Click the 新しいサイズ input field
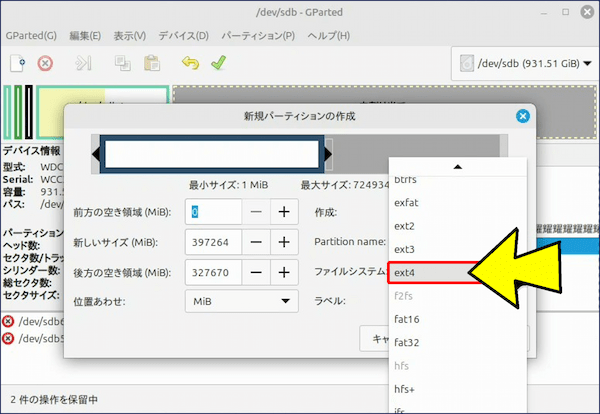600x414 pixels. tap(213, 242)
